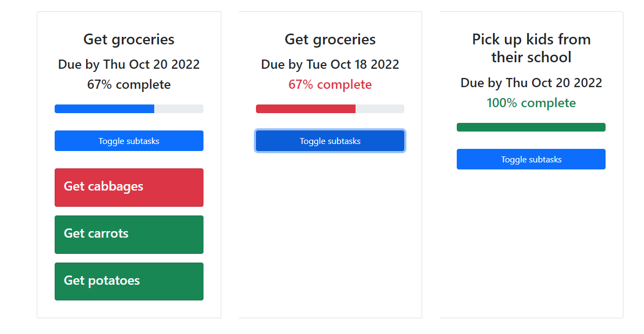This screenshot has height=334, width=644.
Task: Click the black 67% complete label
Action: pos(129,84)
